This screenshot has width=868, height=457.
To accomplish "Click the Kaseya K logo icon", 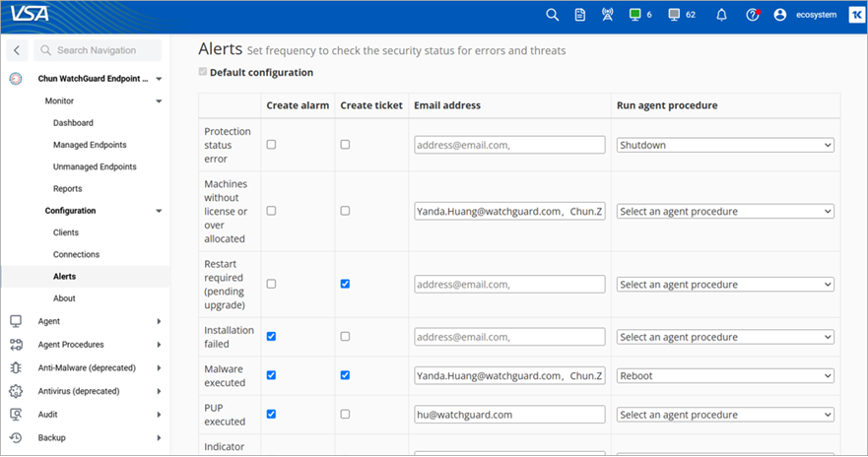I will (856, 15).
